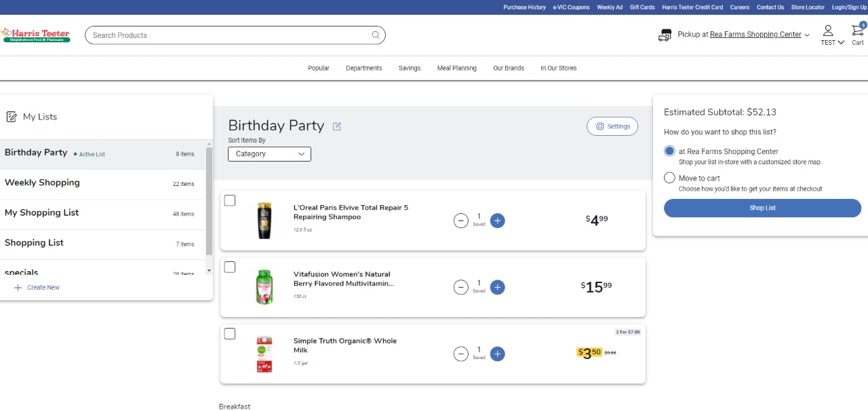Open the Departments menu
Image resolution: width=868 pixels, height=410 pixels.
[x=364, y=68]
